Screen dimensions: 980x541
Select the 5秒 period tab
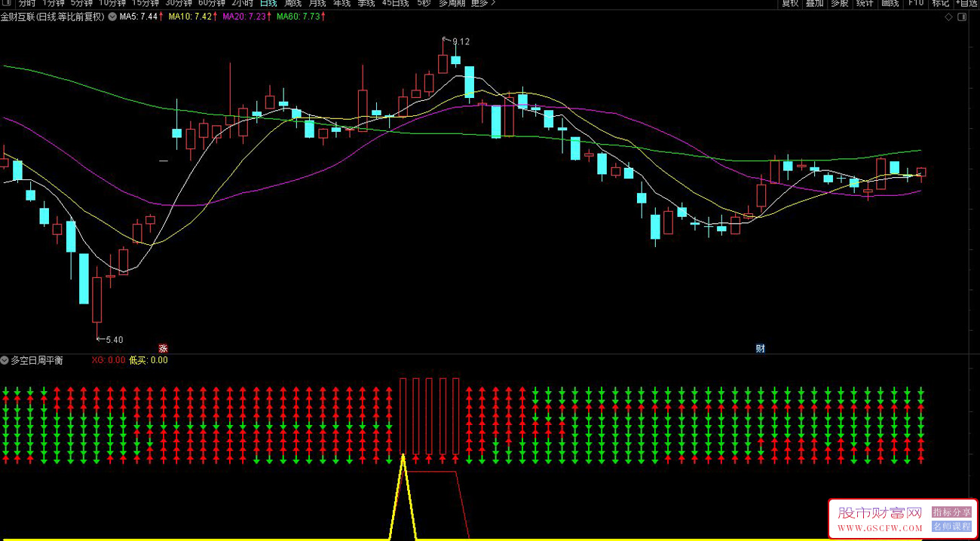coord(424,3)
